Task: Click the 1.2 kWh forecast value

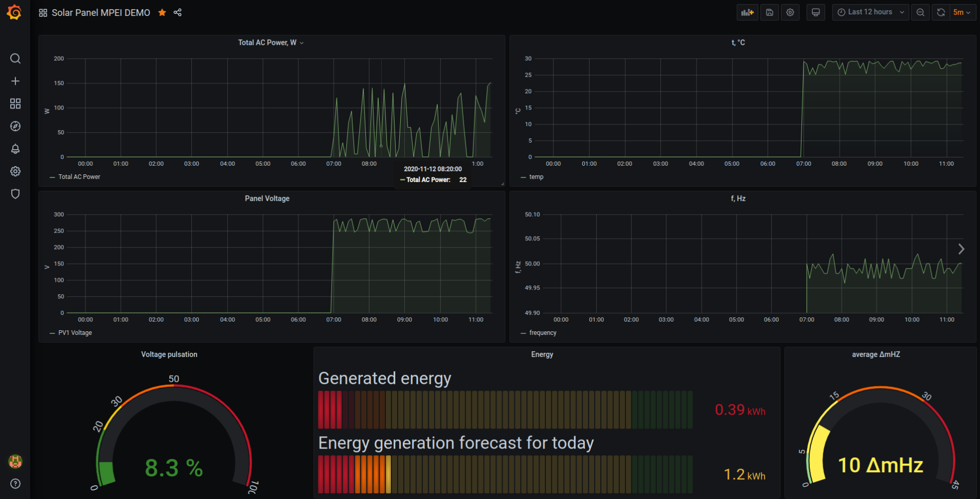Action: point(744,474)
